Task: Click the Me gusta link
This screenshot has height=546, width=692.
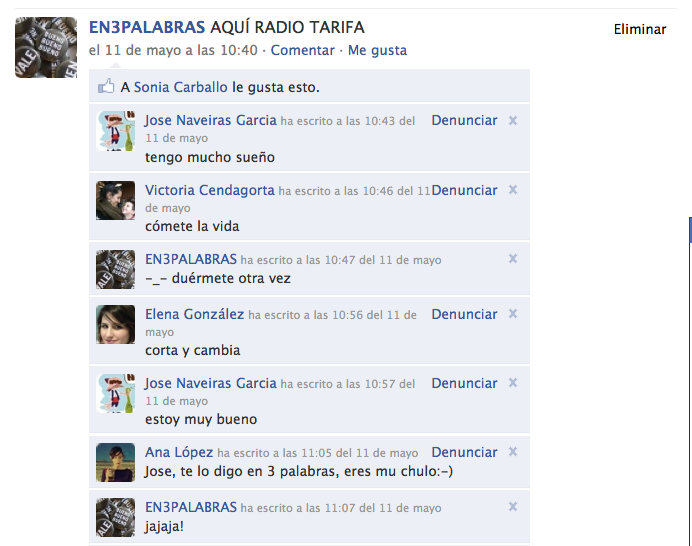Action: point(377,50)
